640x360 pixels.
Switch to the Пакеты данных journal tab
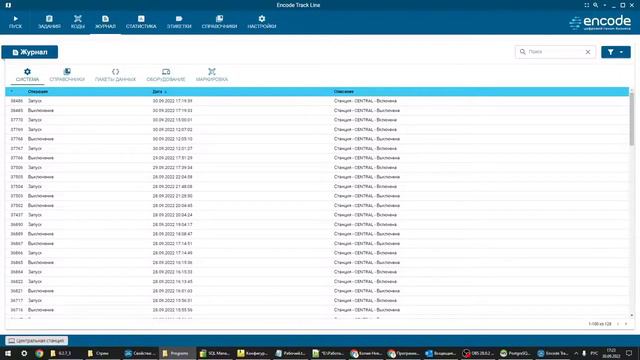pyautogui.click(x=116, y=75)
